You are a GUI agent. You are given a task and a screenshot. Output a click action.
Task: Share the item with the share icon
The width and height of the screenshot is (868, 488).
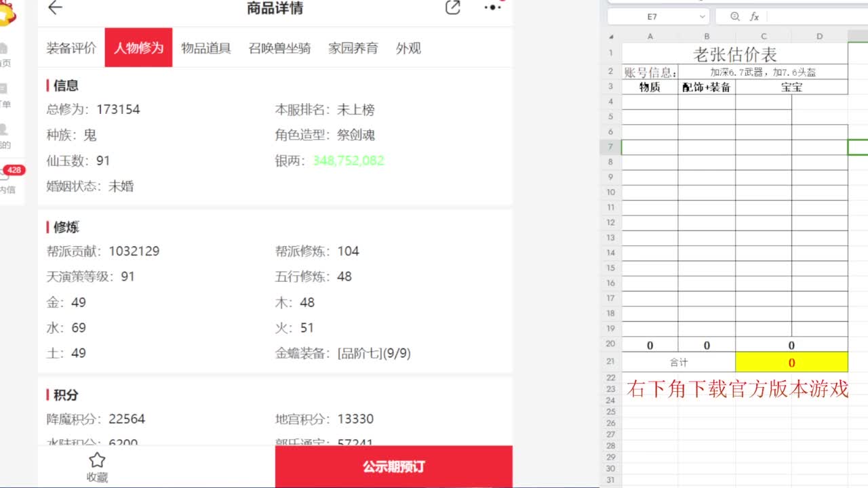(452, 7)
